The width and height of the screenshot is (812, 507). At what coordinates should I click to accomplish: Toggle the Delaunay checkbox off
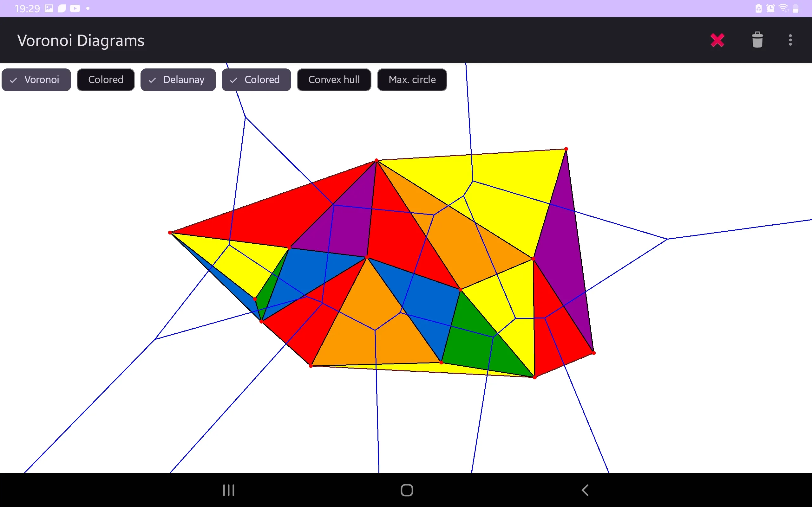click(177, 80)
